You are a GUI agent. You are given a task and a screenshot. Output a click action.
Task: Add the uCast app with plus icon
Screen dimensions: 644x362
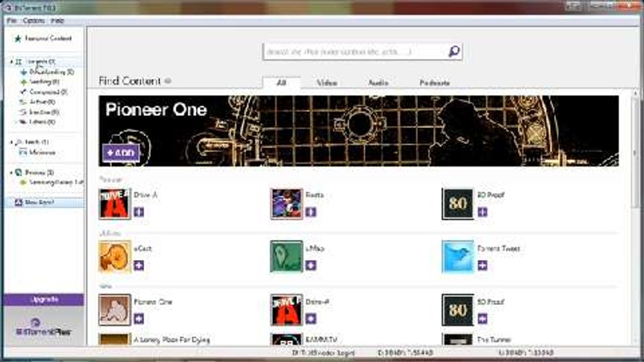point(139,265)
